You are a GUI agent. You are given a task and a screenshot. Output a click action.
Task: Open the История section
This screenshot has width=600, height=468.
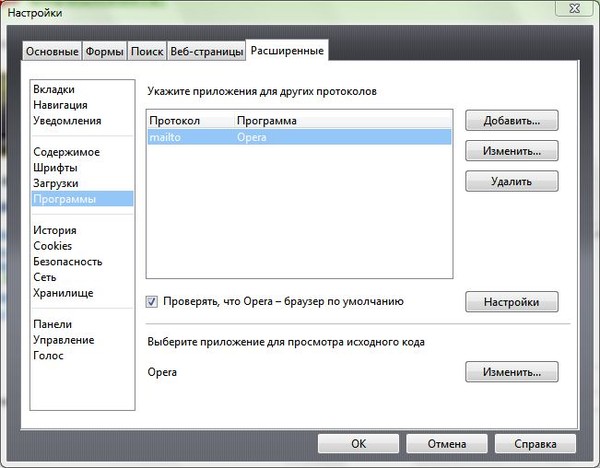82,230
